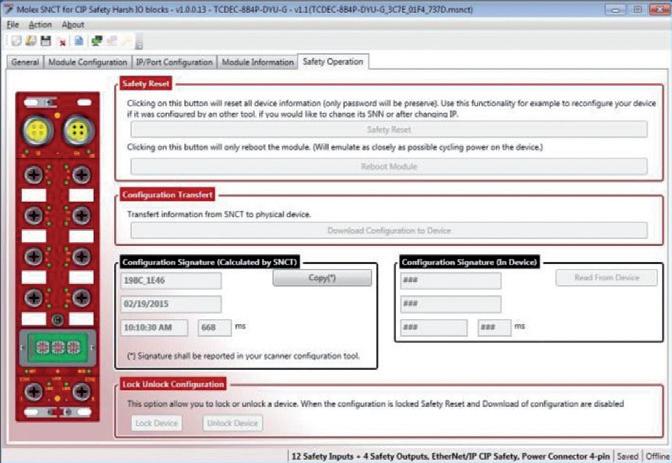Viewport: 672px width, 463px height.
Task: Click Configuration Signature (In Device) heading
Action: click(469, 262)
